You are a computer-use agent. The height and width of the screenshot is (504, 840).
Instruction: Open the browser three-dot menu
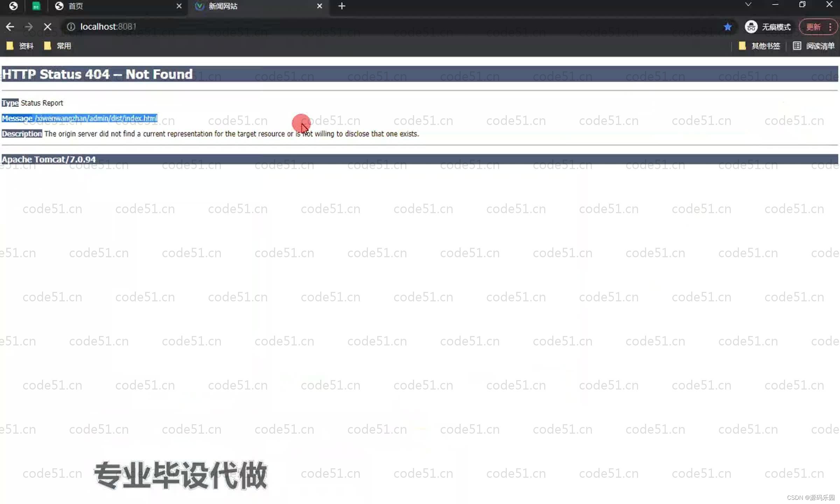point(830,27)
